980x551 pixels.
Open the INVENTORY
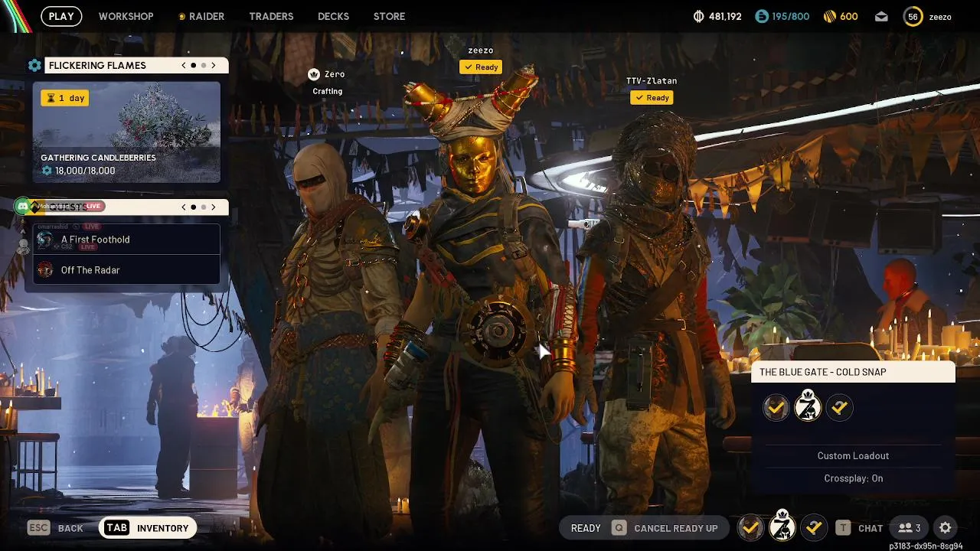(x=162, y=528)
